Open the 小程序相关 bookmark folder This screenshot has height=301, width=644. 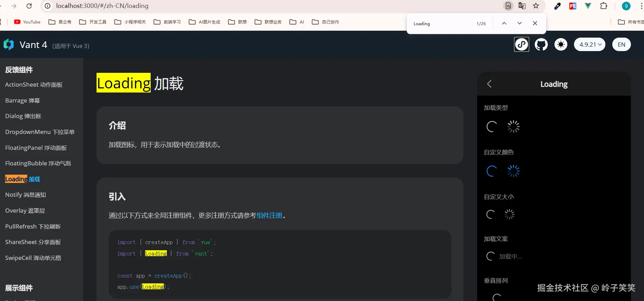(x=130, y=22)
